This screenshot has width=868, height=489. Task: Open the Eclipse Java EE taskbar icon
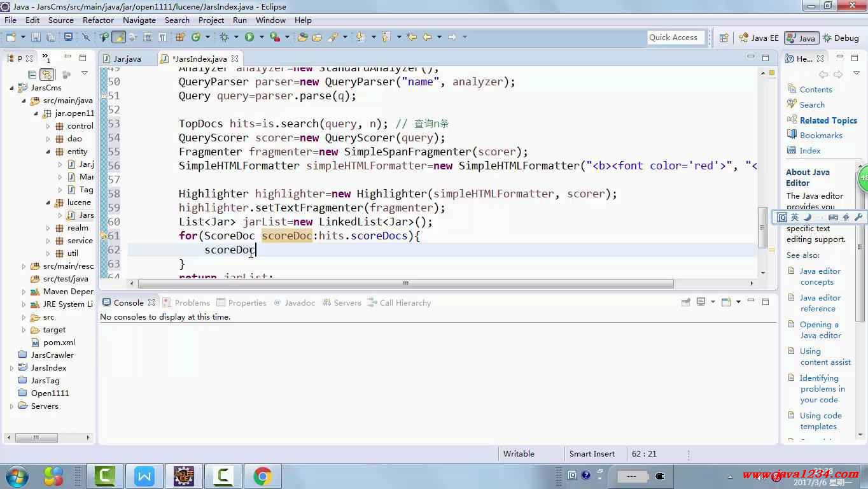coord(184,476)
